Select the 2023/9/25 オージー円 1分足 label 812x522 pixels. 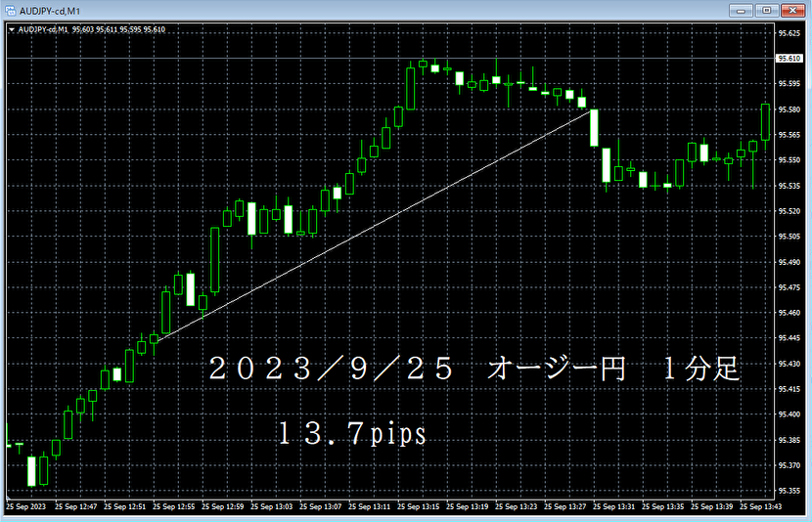click(474, 369)
